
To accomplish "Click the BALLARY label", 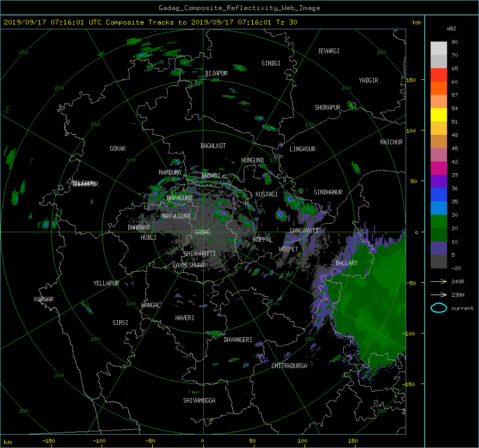I will tap(346, 263).
